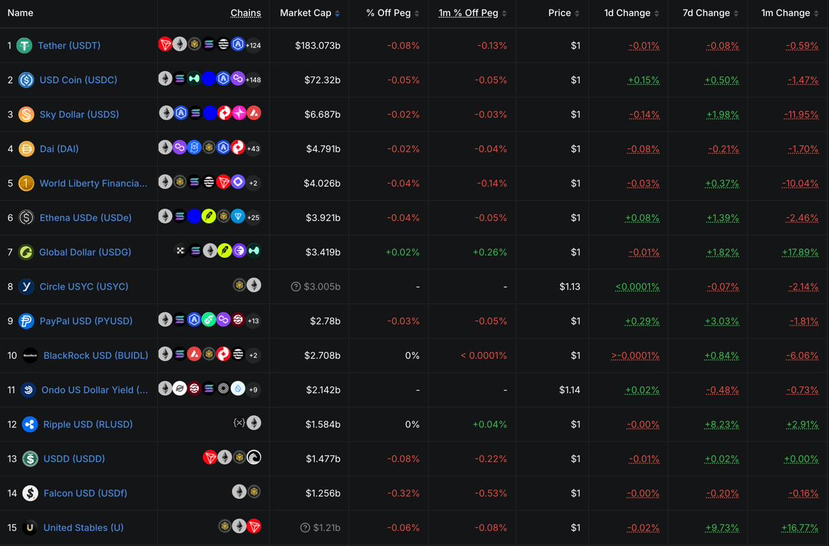The width and height of the screenshot is (829, 546).
Task: Sort by Market Cap column arrow
Action: (337, 13)
